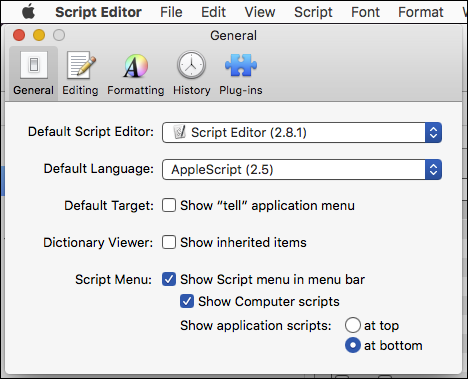The width and height of the screenshot is (468, 379).
Task: Enable Show "tell" application menu checkbox
Action: pos(169,205)
